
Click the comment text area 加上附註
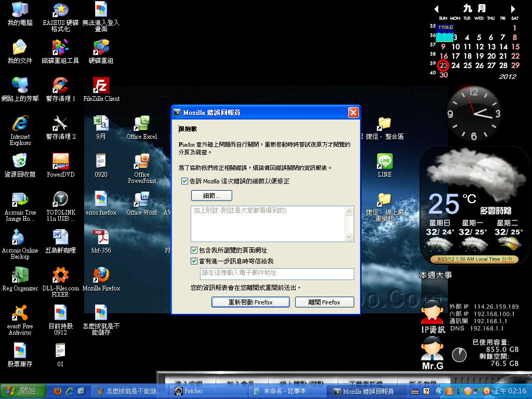pos(268,224)
